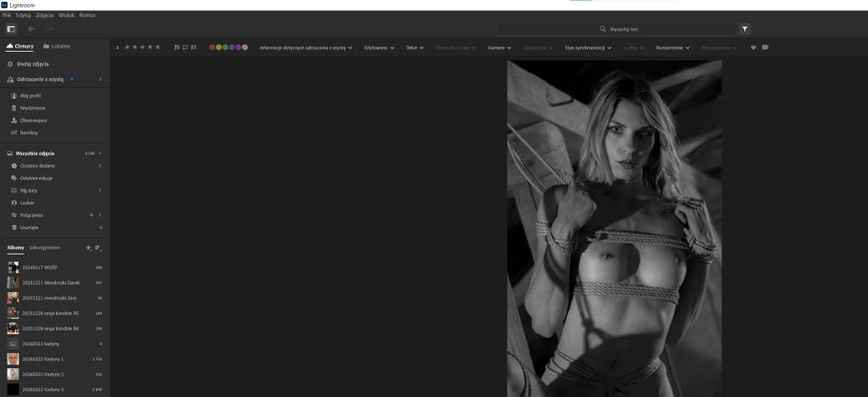The height and width of the screenshot is (397, 868).
Task: Select the red color label filter
Action: pyautogui.click(x=212, y=48)
